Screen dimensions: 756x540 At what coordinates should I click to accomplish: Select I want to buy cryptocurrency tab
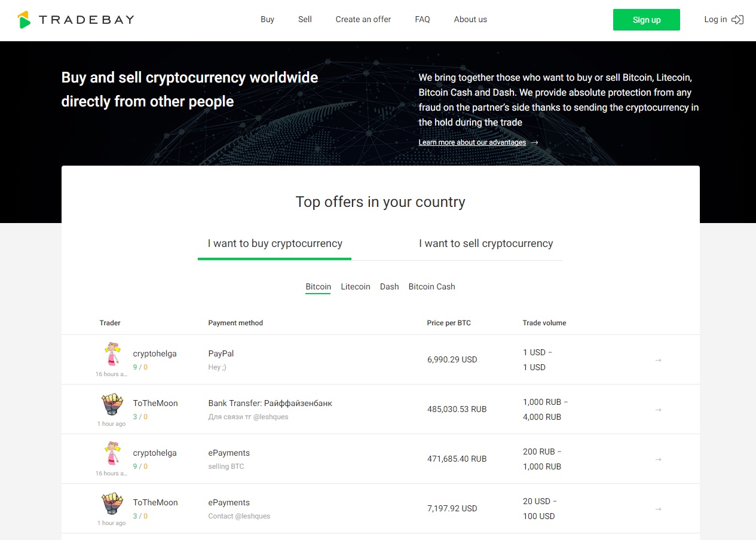275,243
